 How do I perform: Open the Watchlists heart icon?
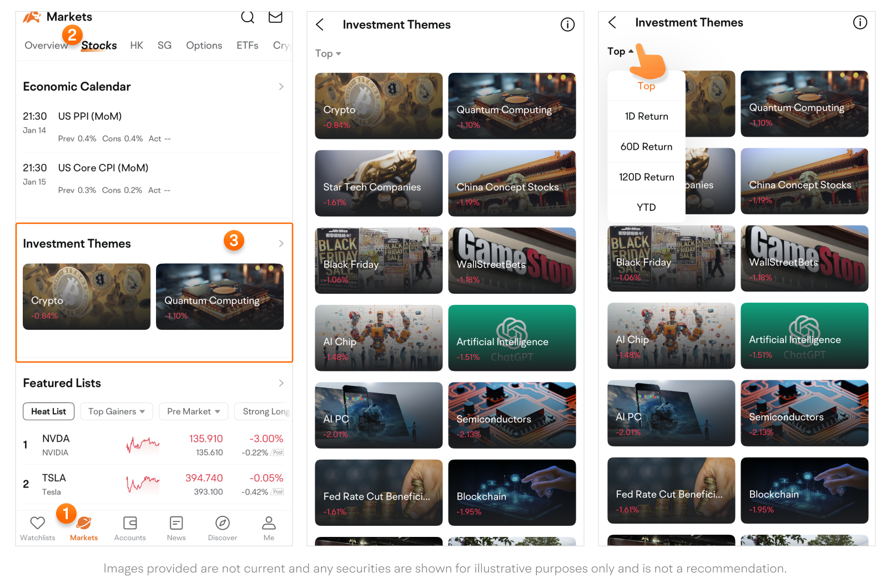pos(38,523)
